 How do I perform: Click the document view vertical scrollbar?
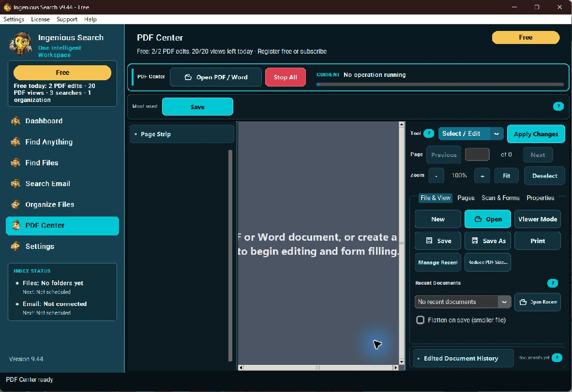[402, 243]
